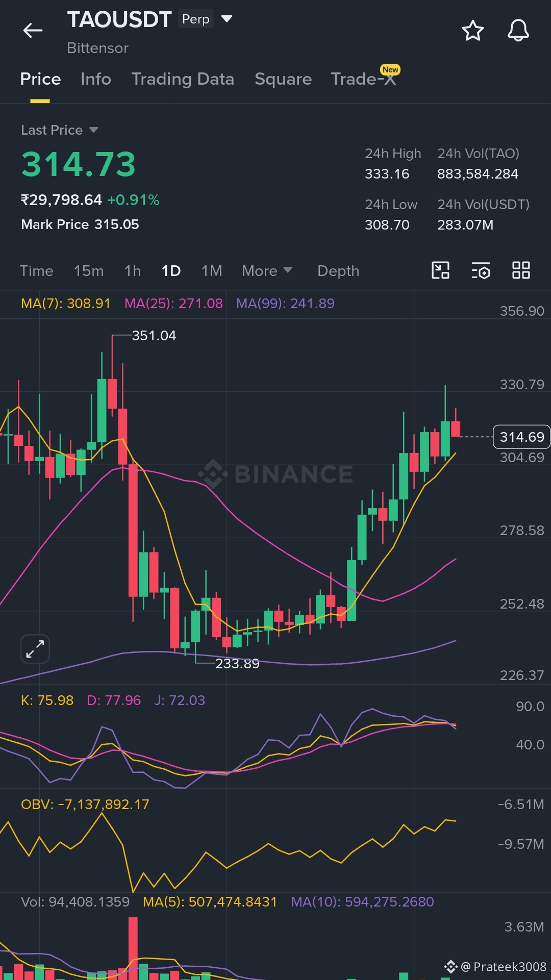The width and height of the screenshot is (551, 980).
Task: Tap the MA(7): 308.91 indicator label
Action: pyautogui.click(x=66, y=304)
